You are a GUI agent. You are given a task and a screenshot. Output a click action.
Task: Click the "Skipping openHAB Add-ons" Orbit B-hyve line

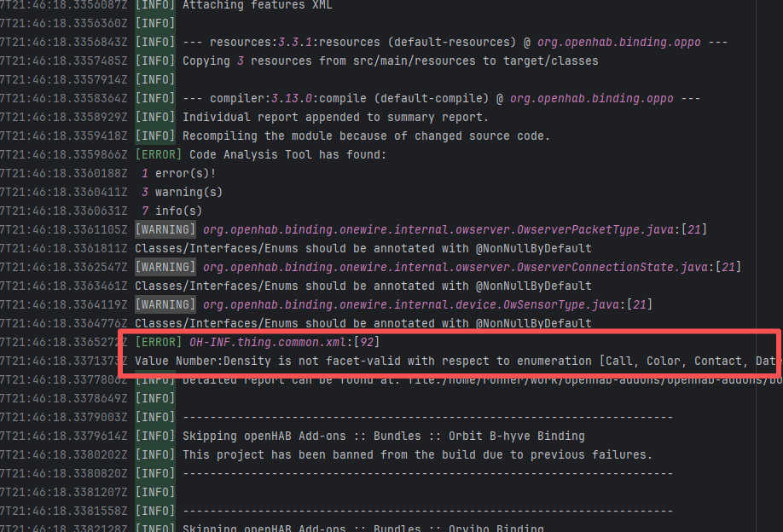coord(384,437)
